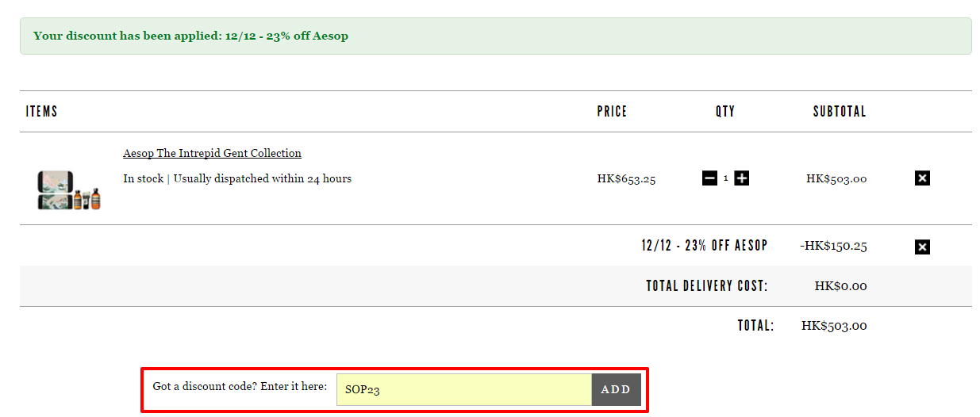
Task: Select the order total HK$503.00
Action: [834, 326]
